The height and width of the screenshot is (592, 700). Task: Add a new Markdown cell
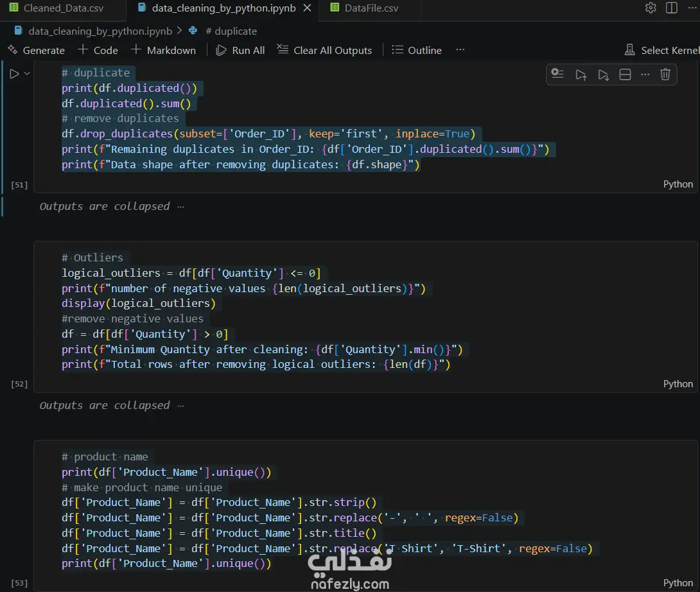pyautogui.click(x=163, y=51)
